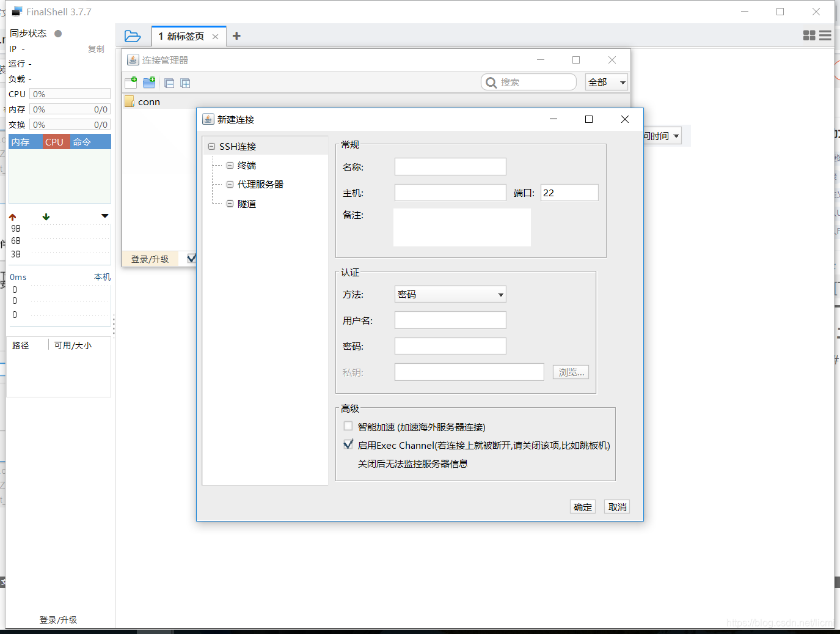
Task: Create new folder in connection manager
Action: click(149, 83)
